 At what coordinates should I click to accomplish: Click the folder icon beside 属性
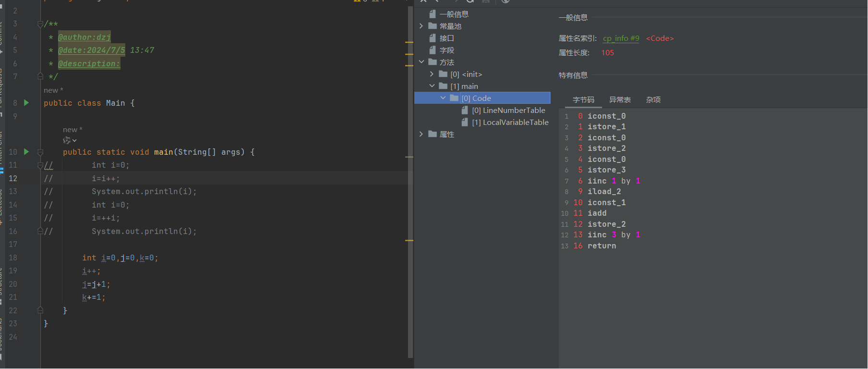pyautogui.click(x=433, y=134)
